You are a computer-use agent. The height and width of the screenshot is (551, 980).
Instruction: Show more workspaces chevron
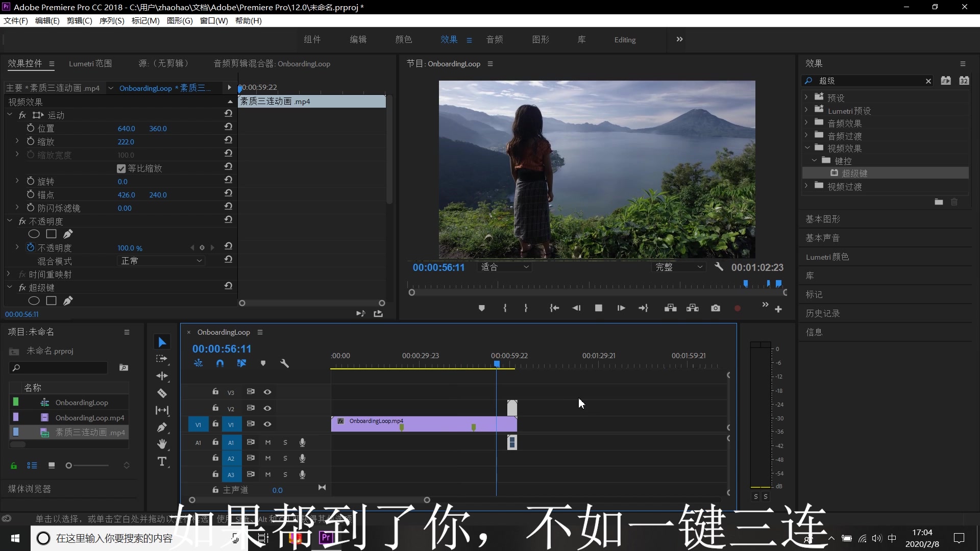(x=679, y=39)
